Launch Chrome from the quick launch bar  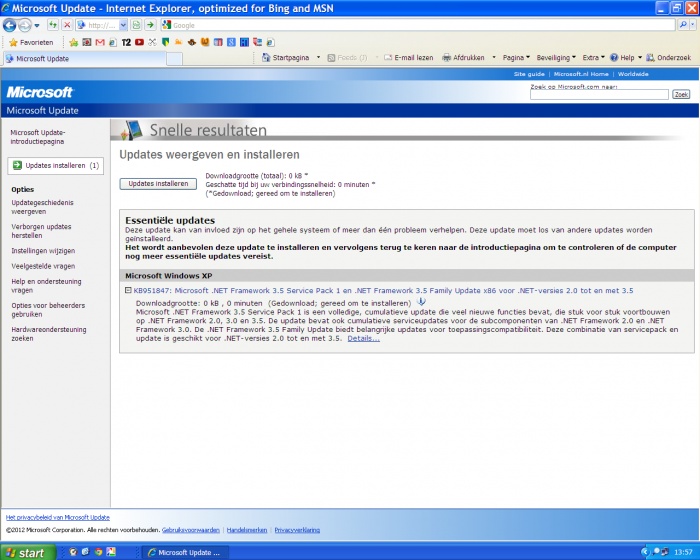tap(98, 552)
